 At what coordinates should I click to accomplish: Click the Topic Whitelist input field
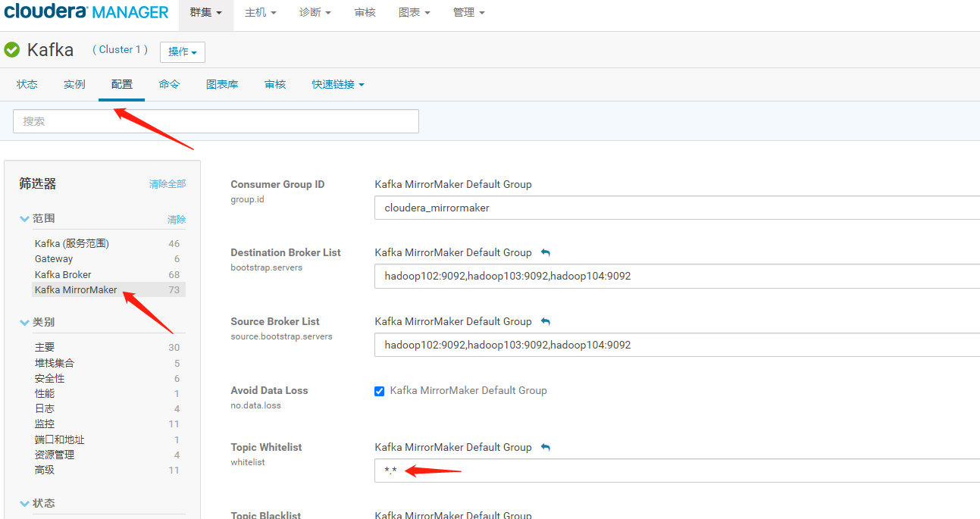click(x=677, y=471)
